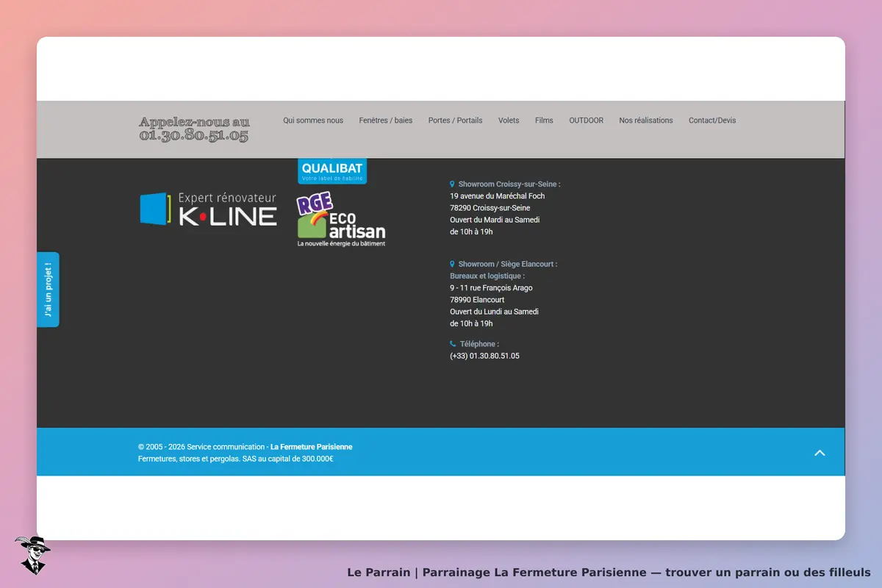Click the RGE Eco Artisan logo
The height and width of the screenshot is (588, 882).
click(341, 219)
